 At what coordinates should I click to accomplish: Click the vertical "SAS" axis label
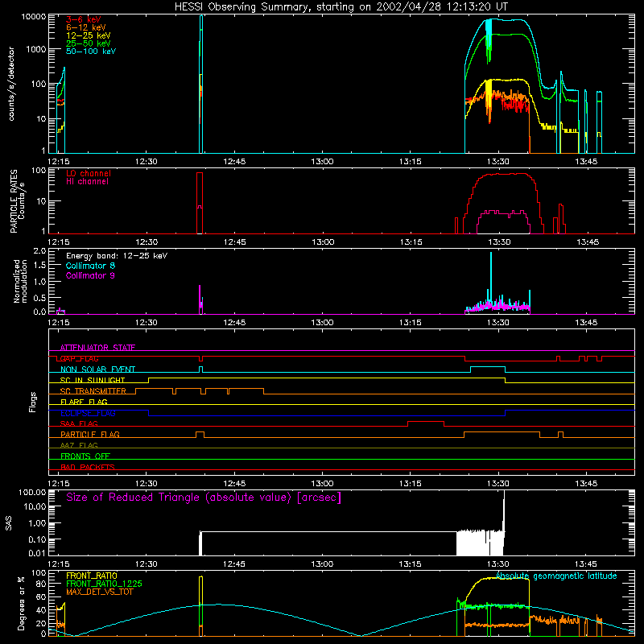pyautogui.click(x=9, y=523)
